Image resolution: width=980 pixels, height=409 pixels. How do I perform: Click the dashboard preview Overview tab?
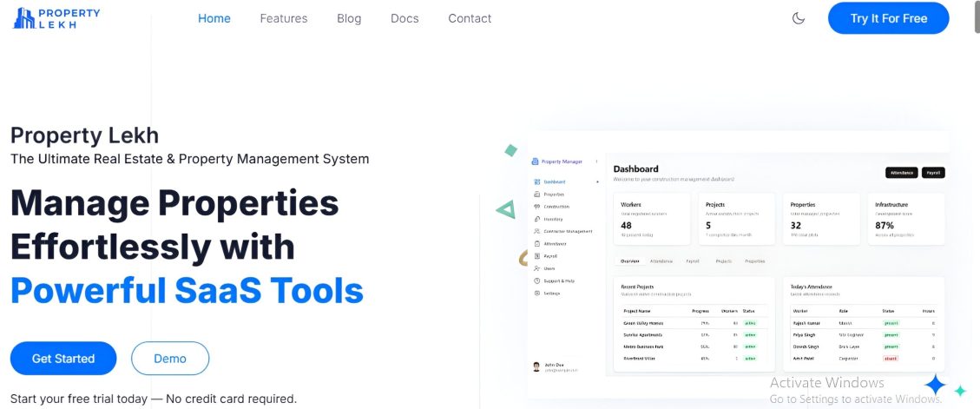pos(630,261)
